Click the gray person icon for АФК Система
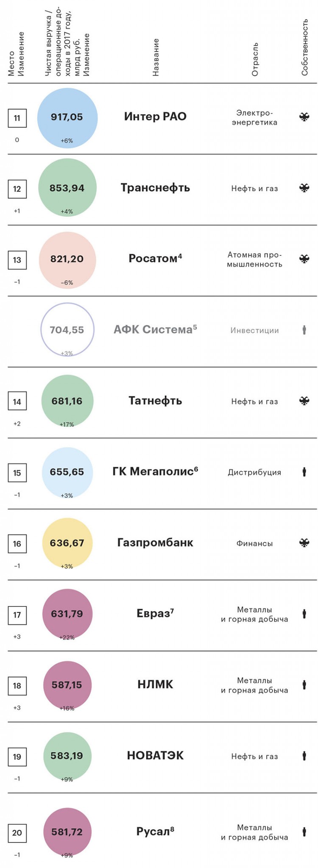318x868 pixels. (304, 330)
